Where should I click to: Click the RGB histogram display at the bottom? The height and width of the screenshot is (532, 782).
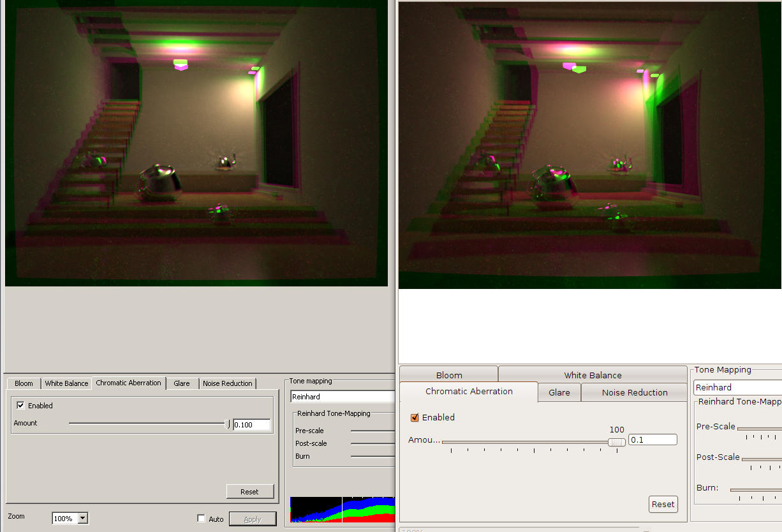click(x=343, y=509)
